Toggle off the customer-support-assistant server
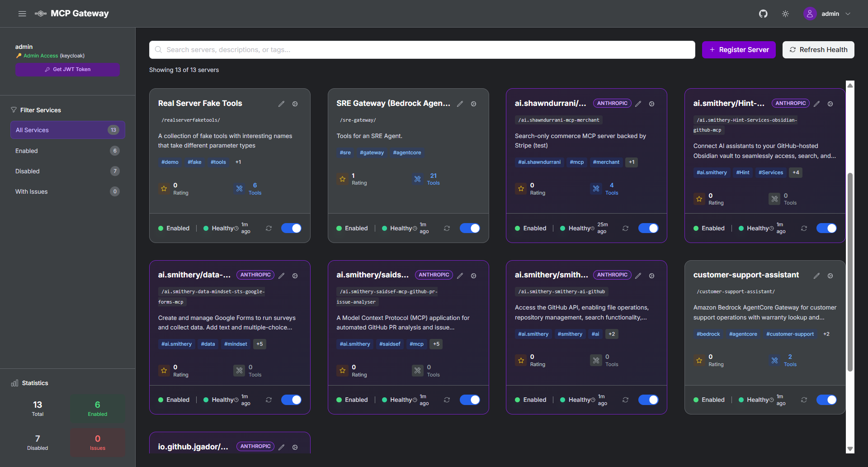 (827, 400)
